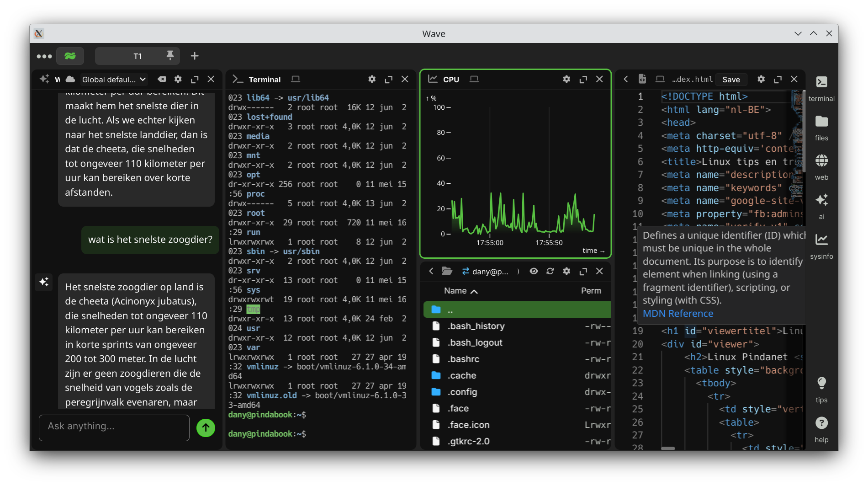868x486 pixels.
Task: Open the ai widget in the sidebar
Action: click(821, 206)
